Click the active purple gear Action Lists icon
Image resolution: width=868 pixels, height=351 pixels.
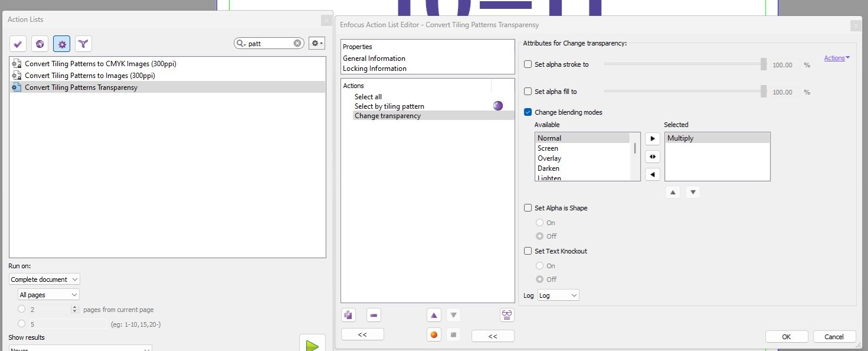click(x=62, y=44)
